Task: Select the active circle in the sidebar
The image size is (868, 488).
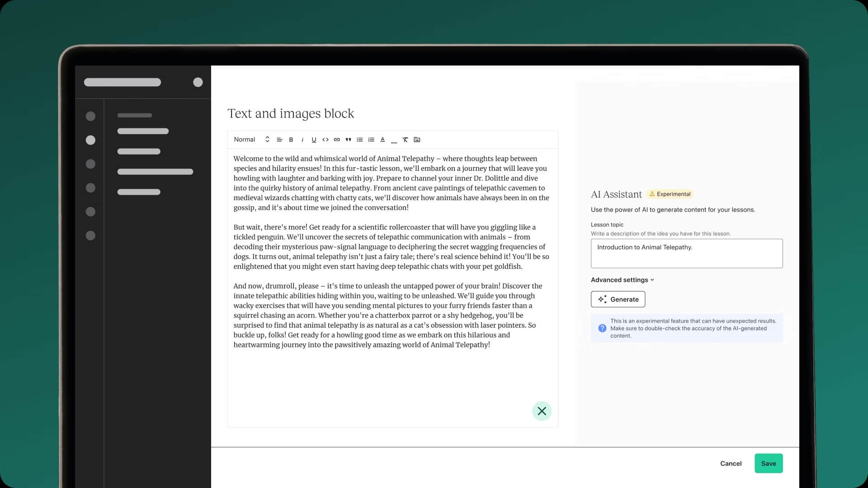Action: click(x=90, y=140)
